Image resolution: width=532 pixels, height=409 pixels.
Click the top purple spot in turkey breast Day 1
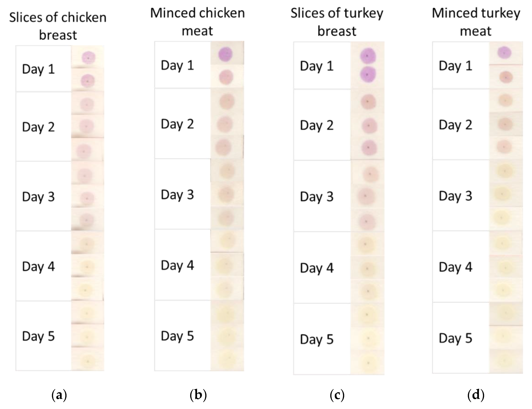[x=368, y=56]
